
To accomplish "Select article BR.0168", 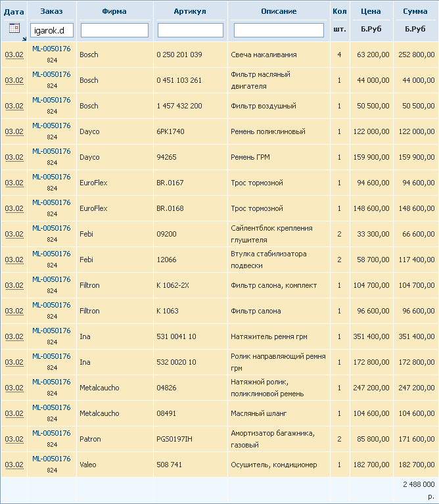I will tap(170, 208).
